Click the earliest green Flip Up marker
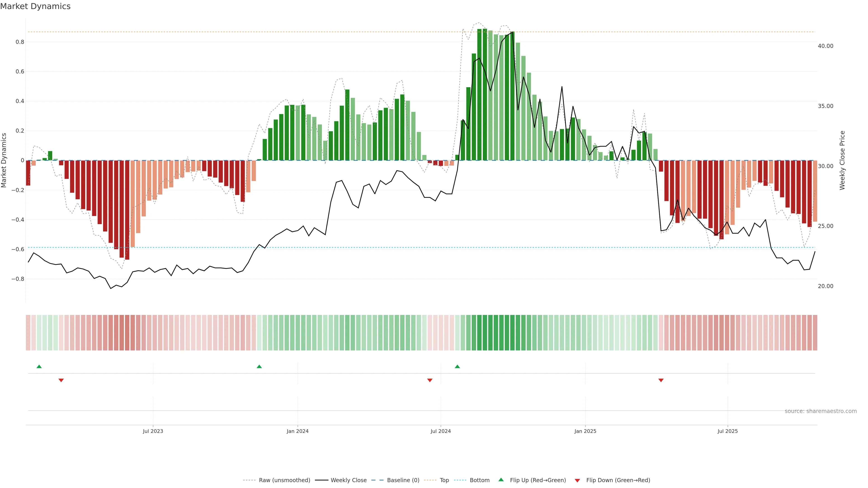The width and height of the screenshot is (868, 488). 39,366
